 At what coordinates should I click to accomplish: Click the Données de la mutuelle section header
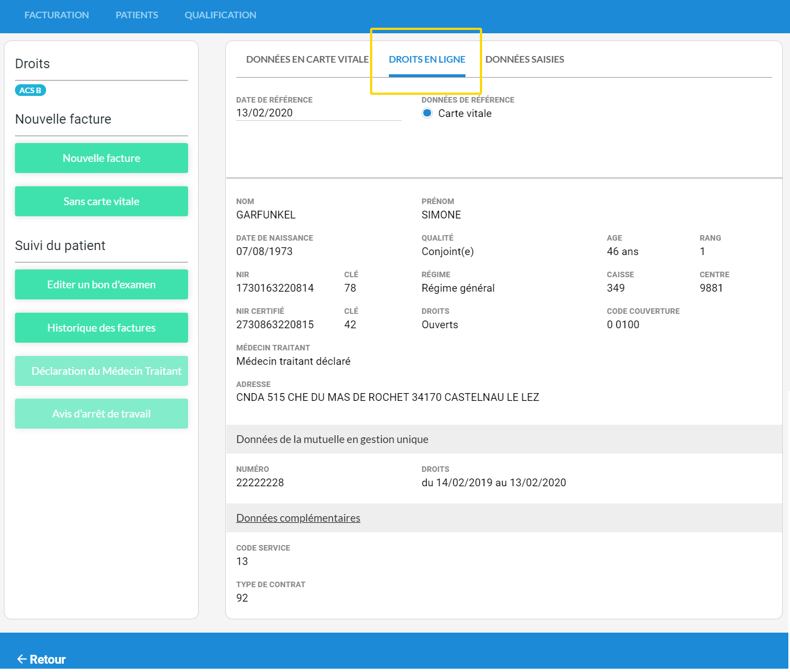[x=332, y=439]
